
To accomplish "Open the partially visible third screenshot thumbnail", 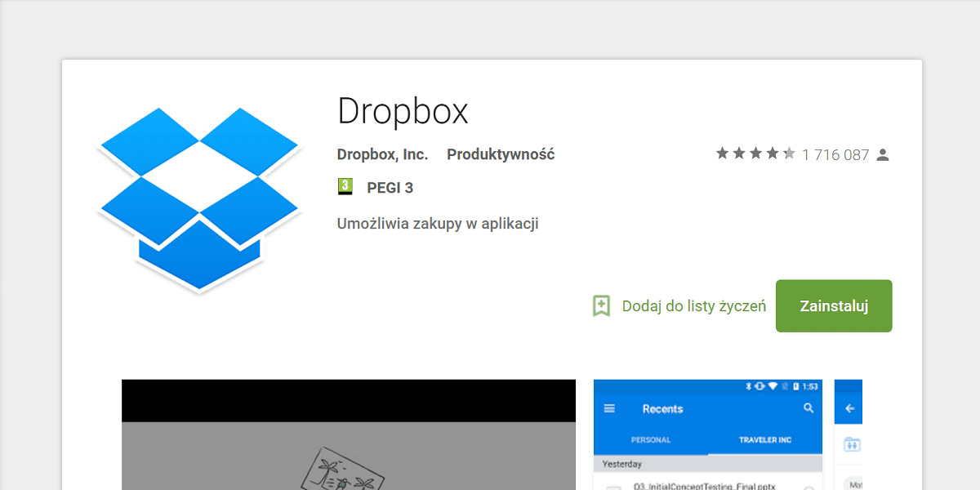I will (849, 434).
